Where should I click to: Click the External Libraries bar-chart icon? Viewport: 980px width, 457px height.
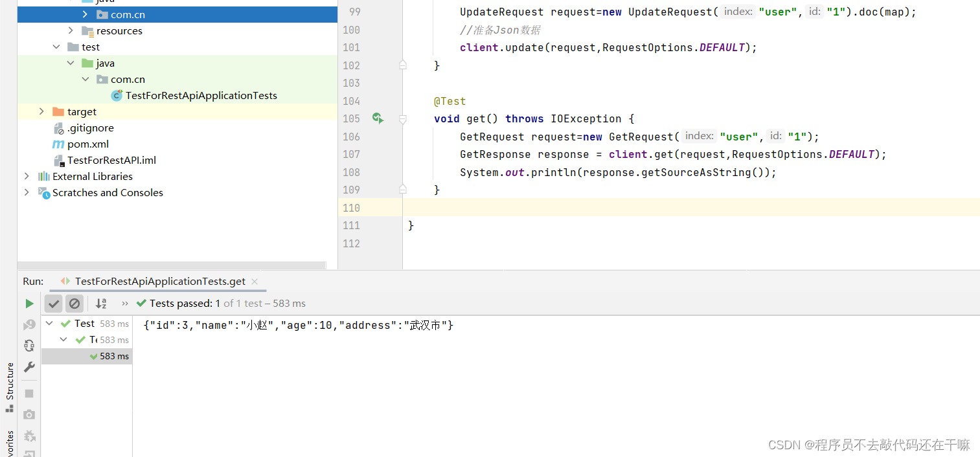(x=43, y=176)
